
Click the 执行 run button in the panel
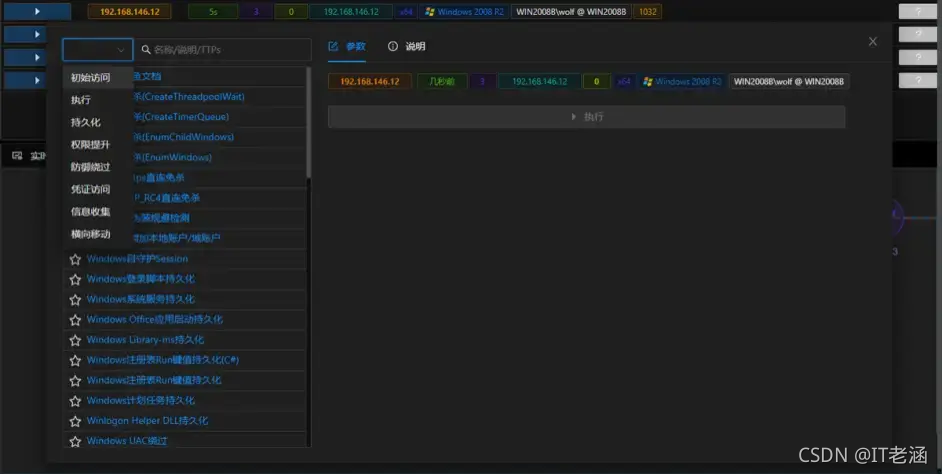pyautogui.click(x=586, y=117)
